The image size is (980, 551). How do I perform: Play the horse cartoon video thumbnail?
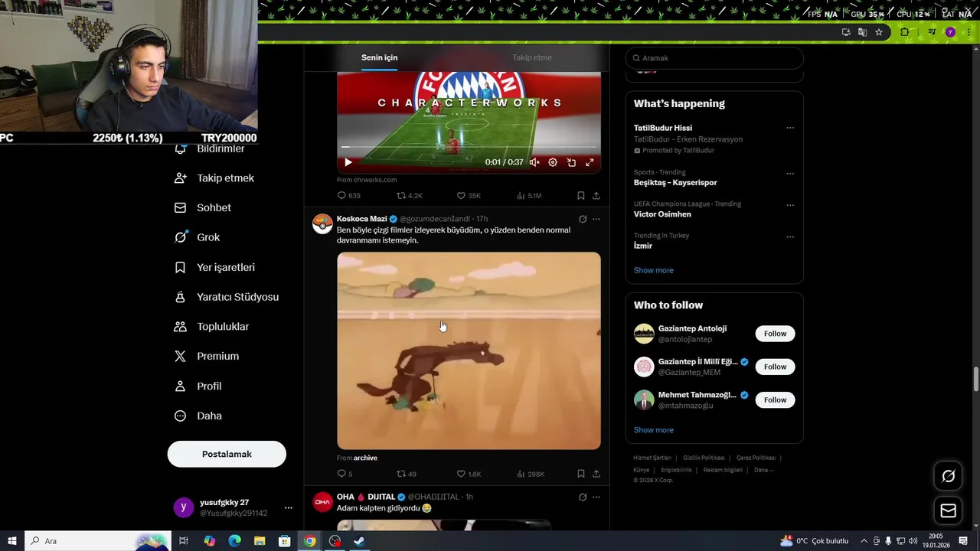pyautogui.click(x=469, y=350)
